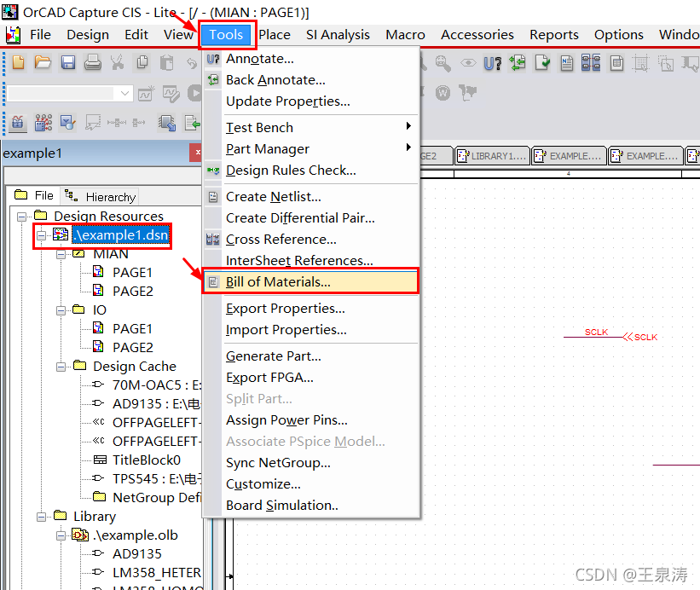The height and width of the screenshot is (590, 700).
Task: Click the New document toolbar icon
Action: click(18, 63)
